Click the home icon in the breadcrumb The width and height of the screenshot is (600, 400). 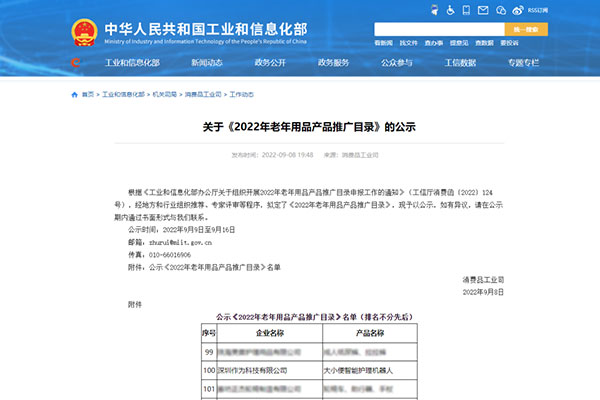(75, 95)
